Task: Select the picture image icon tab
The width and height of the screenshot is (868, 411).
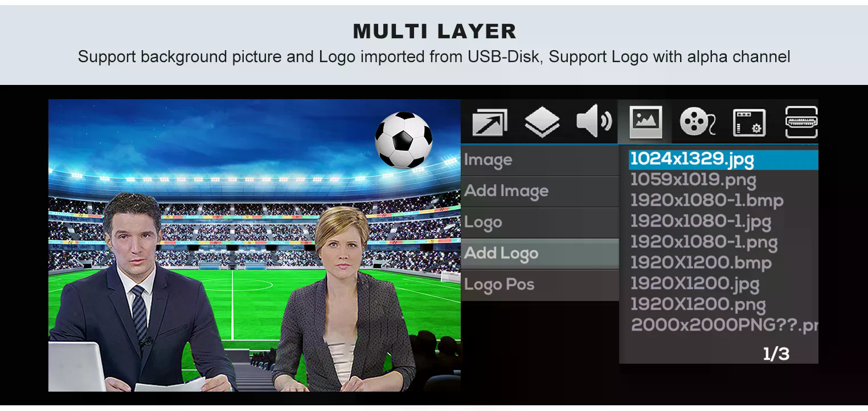Action: coord(645,121)
